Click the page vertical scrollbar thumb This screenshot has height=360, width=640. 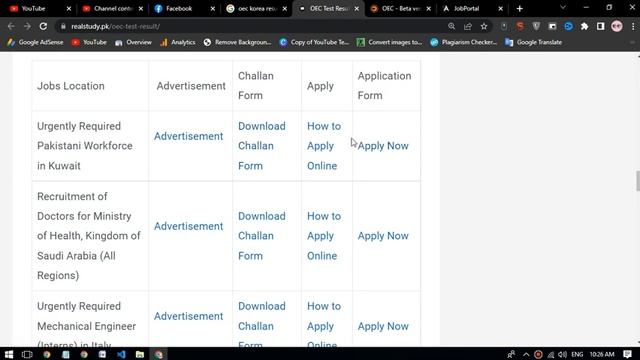click(x=638, y=181)
